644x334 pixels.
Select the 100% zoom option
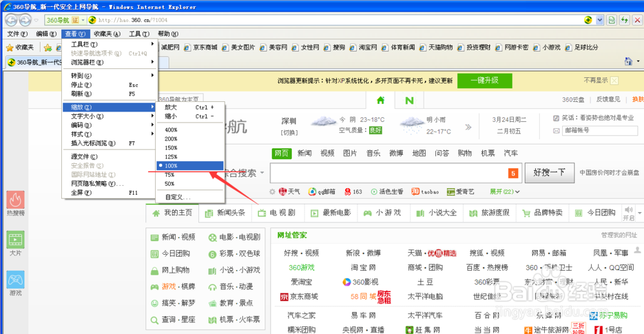tap(190, 166)
